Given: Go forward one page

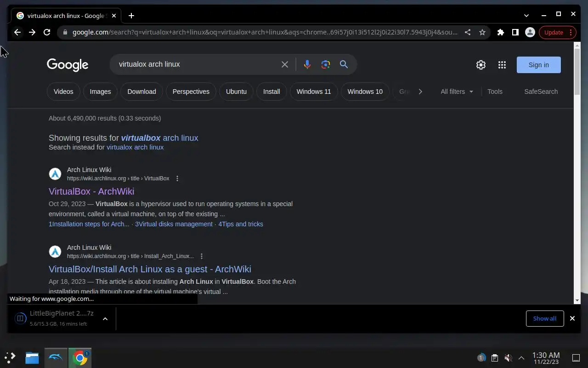Looking at the screenshot, I should tap(32, 32).
